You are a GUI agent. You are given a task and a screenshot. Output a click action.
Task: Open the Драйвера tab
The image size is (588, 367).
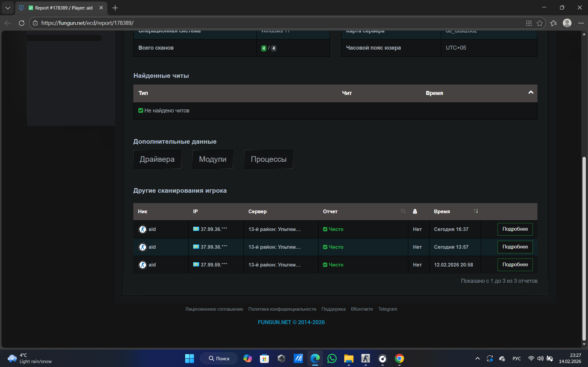pyautogui.click(x=157, y=159)
